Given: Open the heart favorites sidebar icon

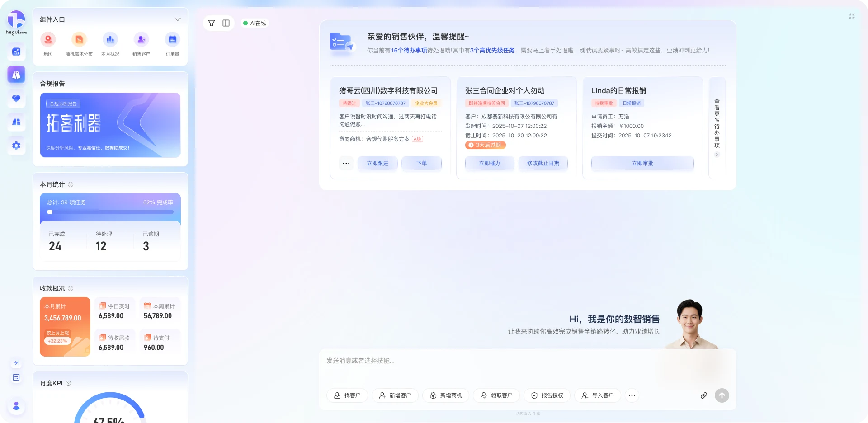Looking at the screenshot, I should click(x=16, y=98).
